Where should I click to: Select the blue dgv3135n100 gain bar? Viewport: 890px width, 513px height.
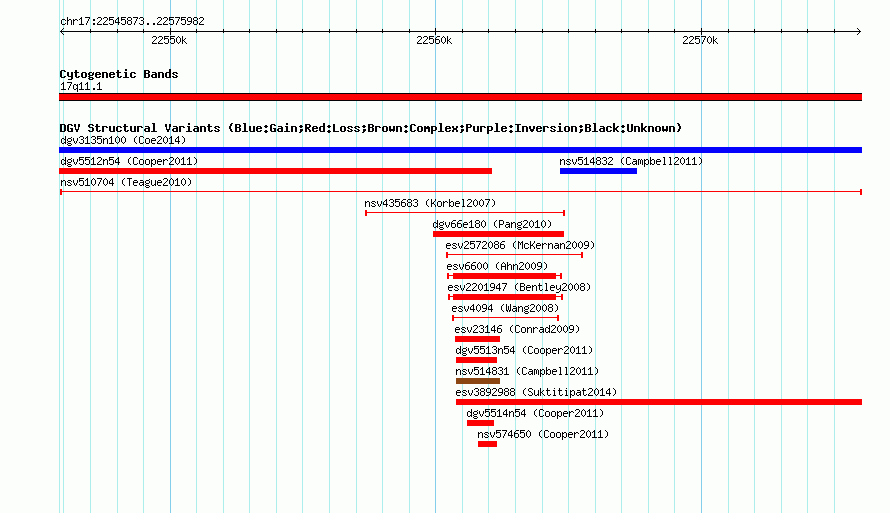coord(460,150)
